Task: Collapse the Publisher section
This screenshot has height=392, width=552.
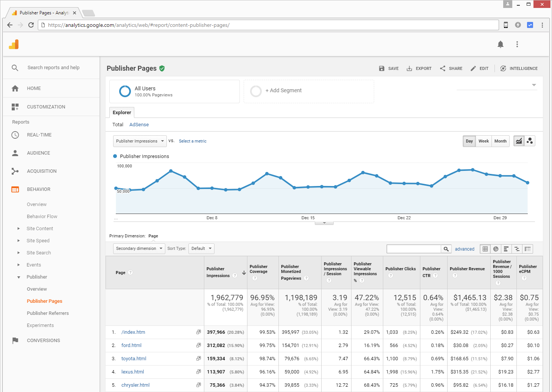Action: click(19, 277)
